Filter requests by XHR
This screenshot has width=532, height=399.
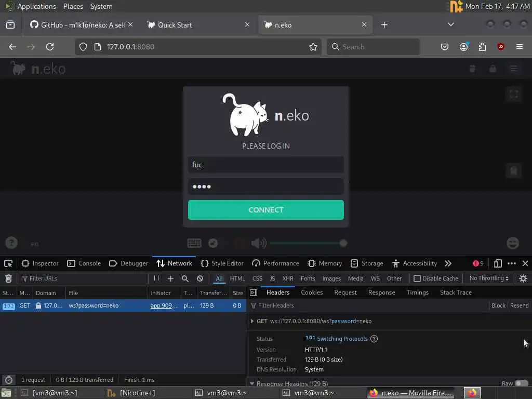click(288, 278)
